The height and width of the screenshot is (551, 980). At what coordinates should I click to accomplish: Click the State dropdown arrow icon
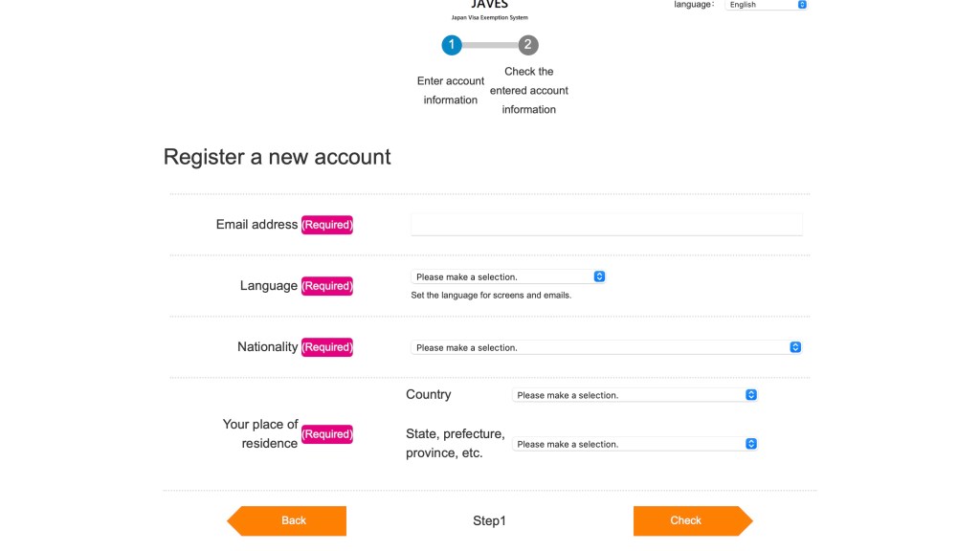click(x=751, y=444)
